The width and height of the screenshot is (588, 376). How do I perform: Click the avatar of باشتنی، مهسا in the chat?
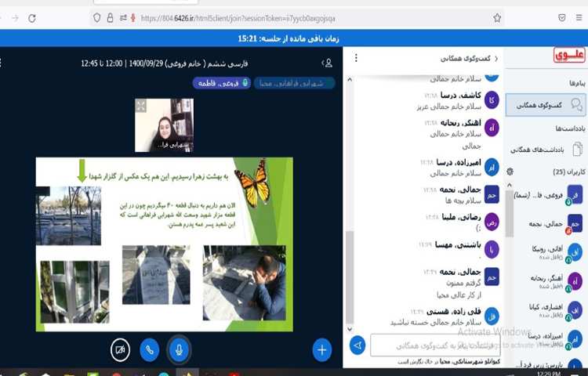[x=492, y=249]
